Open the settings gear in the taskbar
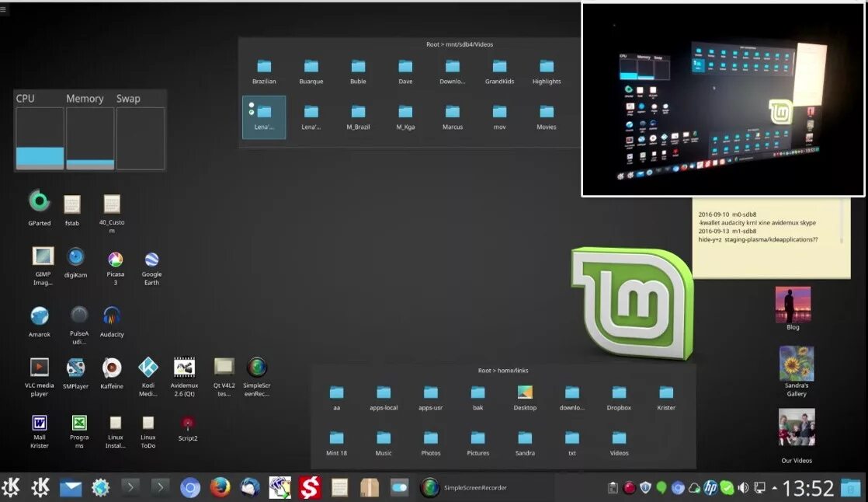The width and height of the screenshot is (868, 502). coord(101,487)
